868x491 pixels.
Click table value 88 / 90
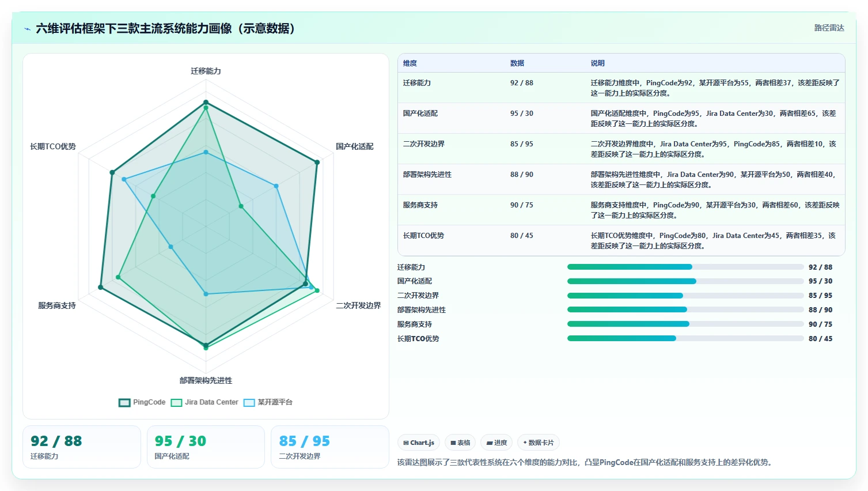coord(522,175)
